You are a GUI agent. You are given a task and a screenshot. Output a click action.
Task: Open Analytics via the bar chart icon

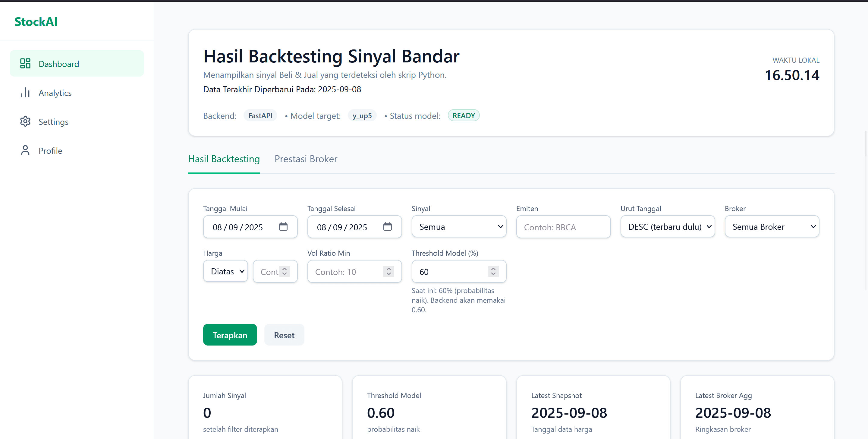pos(25,92)
